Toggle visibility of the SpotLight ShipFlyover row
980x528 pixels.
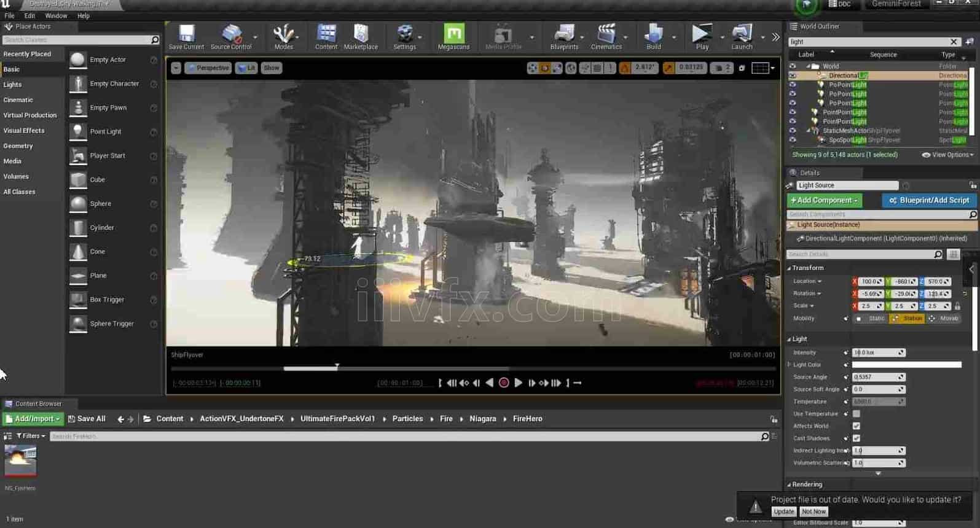(793, 140)
